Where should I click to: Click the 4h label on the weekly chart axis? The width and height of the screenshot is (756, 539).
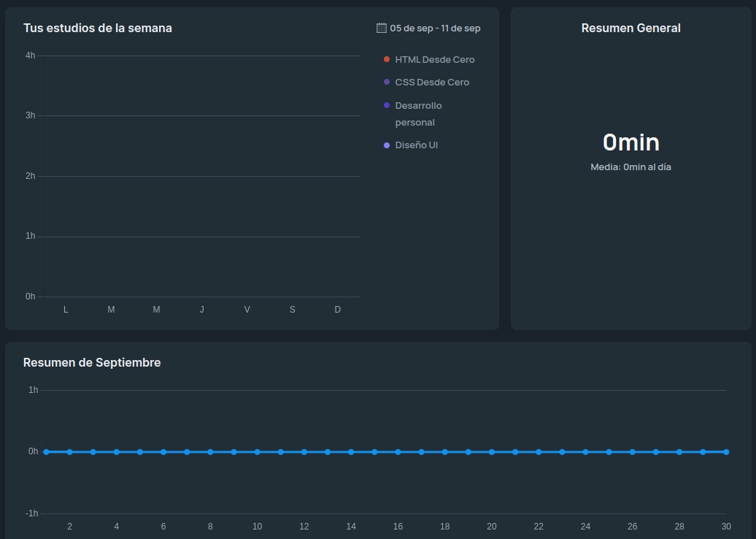point(31,56)
